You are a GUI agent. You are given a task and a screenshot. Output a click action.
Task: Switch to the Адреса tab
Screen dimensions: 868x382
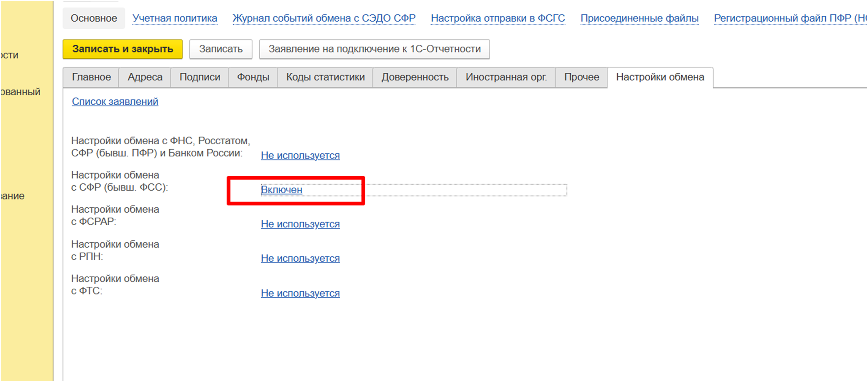pos(145,77)
